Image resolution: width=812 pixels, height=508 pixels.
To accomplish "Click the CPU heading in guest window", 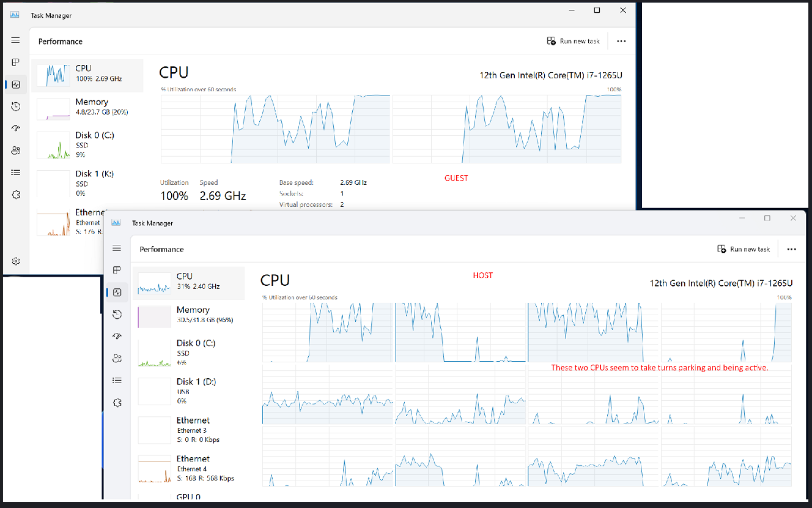I will 174,72.
